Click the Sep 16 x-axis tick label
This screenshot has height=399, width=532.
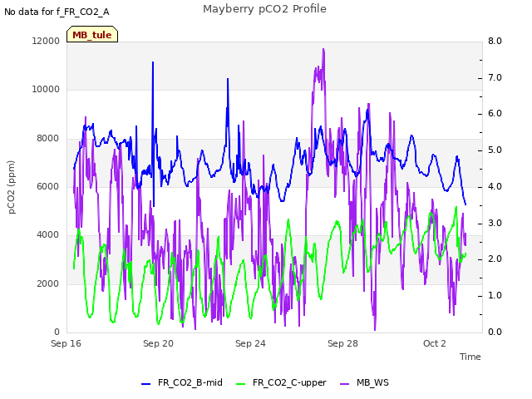click(66, 343)
